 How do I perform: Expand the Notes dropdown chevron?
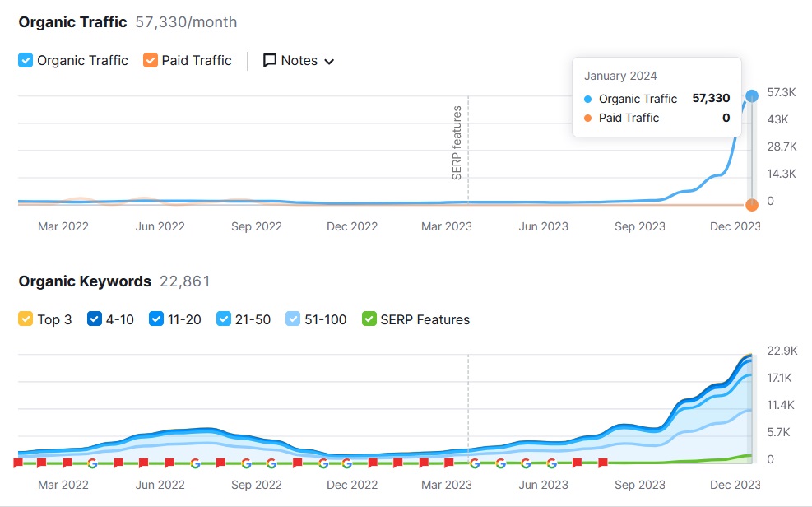click(x=329, y=62)
